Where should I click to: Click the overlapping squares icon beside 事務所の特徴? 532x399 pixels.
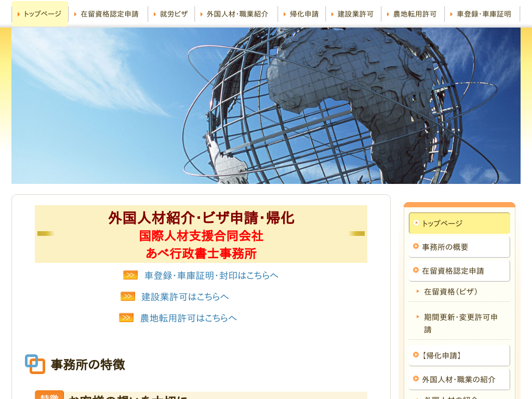click(35, 364)
